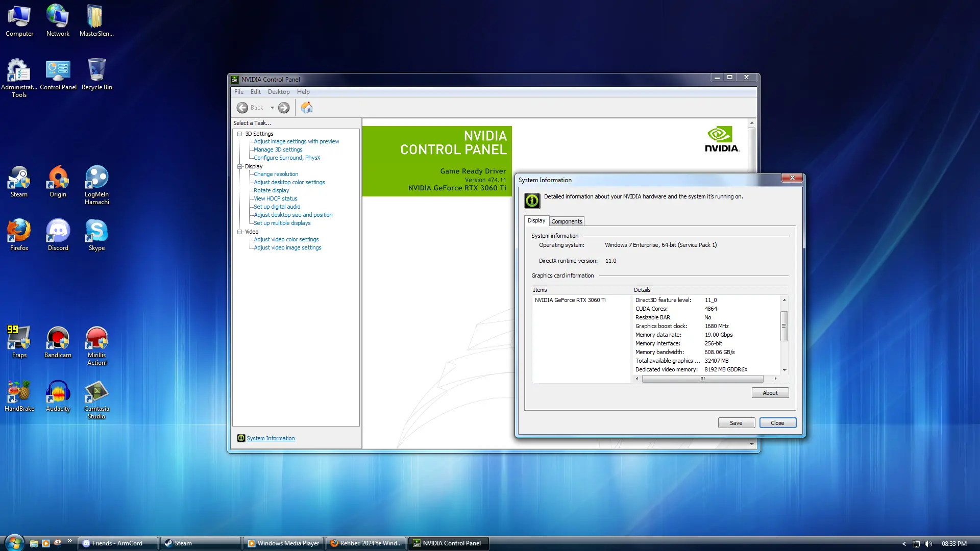This screenshot has width=980, height=551.
Task: Launch Bandicam from the desktop
Action: coord(58,342)
